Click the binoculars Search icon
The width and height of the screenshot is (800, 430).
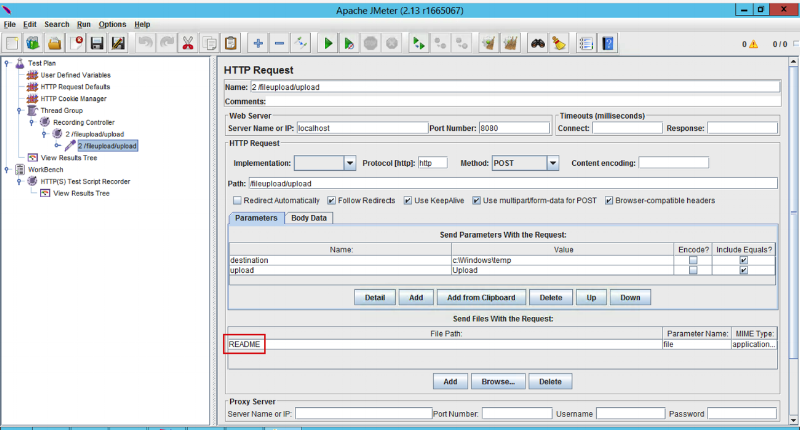tap(538, 43)
